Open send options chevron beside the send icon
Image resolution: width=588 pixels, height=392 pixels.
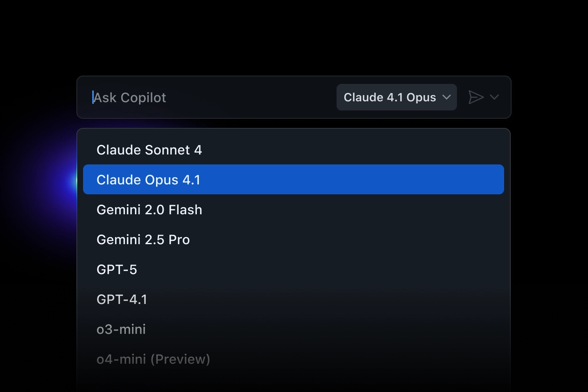pyautogui.click(x=494, y=97)
